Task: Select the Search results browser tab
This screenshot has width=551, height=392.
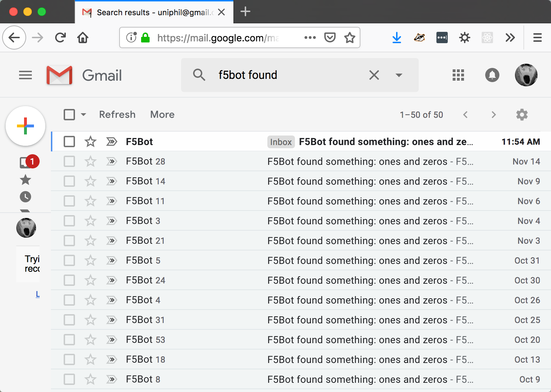Action: (154, 12)
